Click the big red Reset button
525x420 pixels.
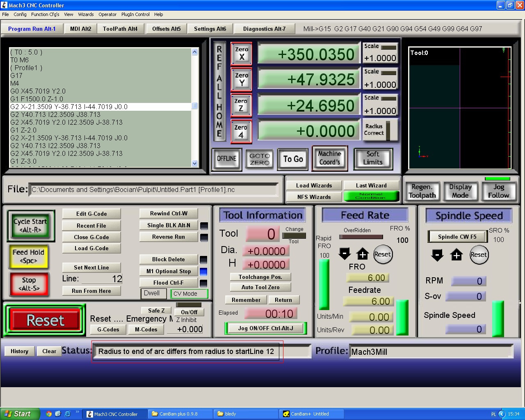pos(45,320)
